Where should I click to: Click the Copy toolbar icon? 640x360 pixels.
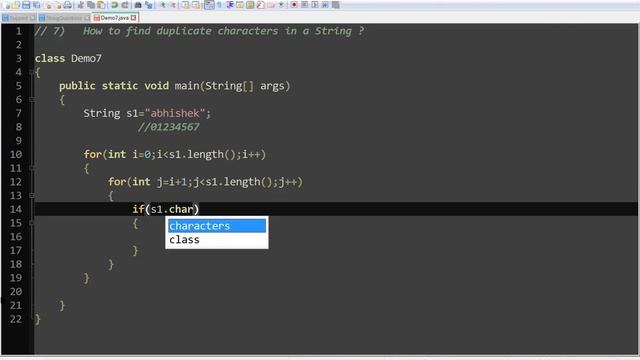(x=91, y=5)
